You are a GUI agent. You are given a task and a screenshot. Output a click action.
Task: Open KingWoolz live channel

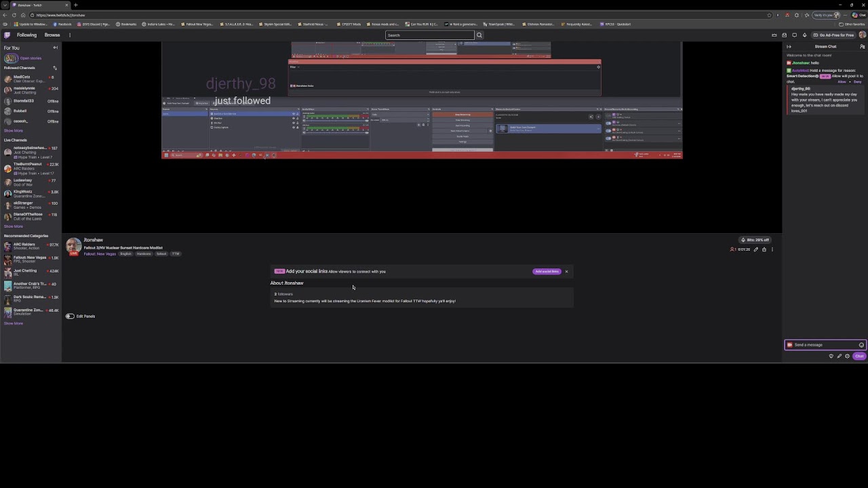click(x=31, y=194)
